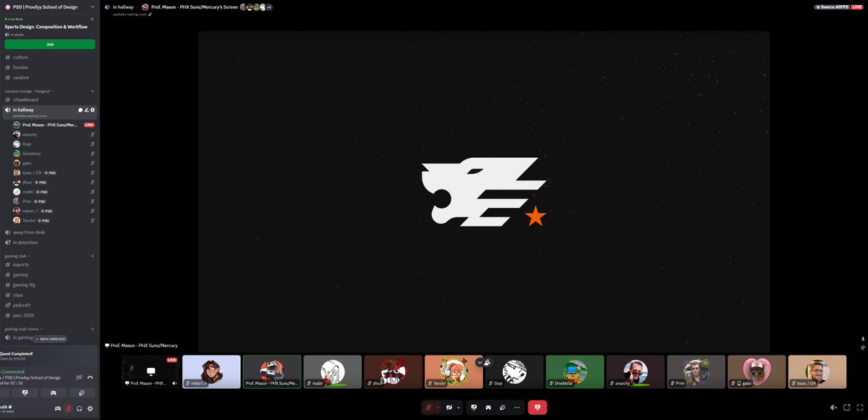Collapse the participant tiles with chevron
This screenshot has height=420, width=868.
[x=479, y=362]
